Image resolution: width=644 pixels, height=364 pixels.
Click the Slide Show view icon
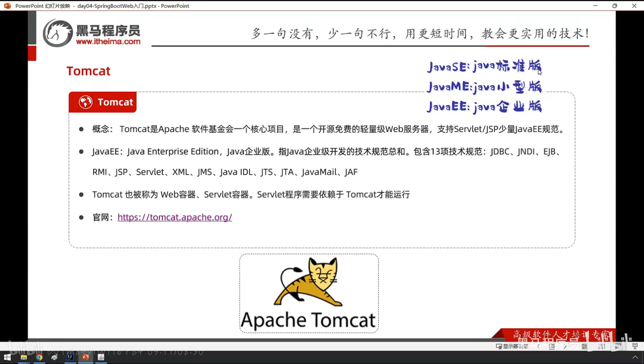635,346
